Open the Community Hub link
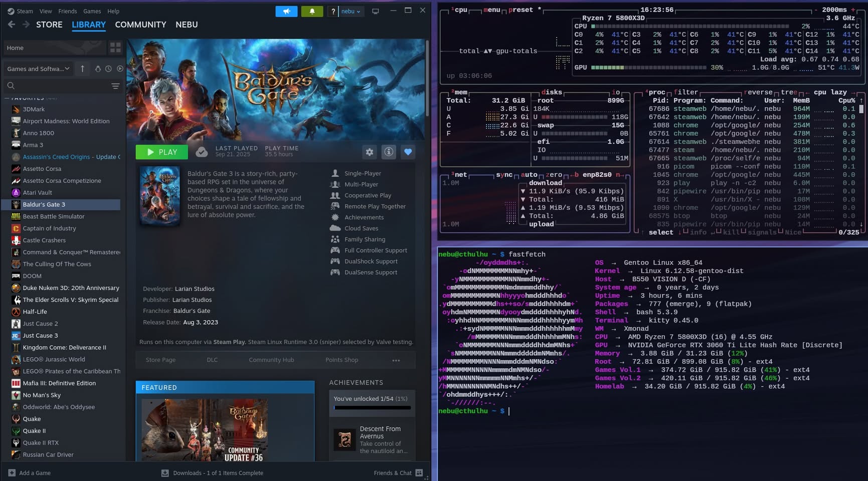868x481 pixels. (271, 360)
